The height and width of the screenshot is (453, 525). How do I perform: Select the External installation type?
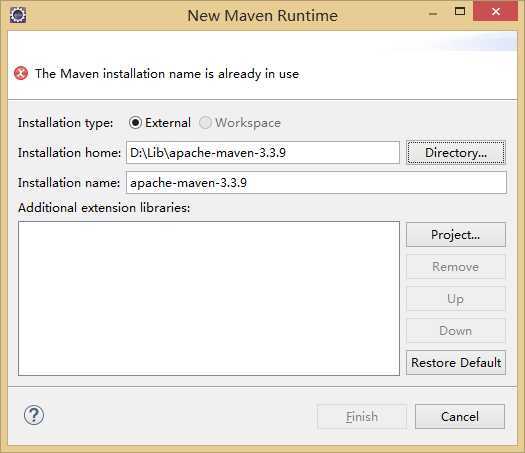click(x=160, y=123)
